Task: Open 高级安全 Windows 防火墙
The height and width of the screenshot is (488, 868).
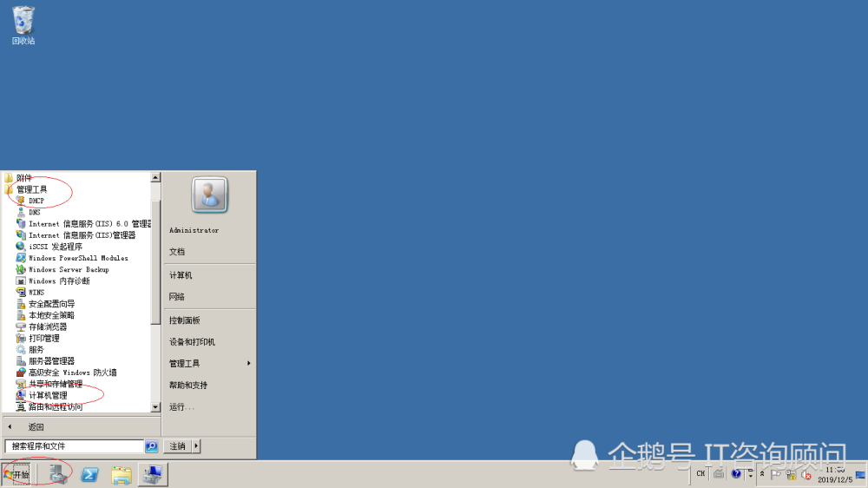Action: point(67,373)
